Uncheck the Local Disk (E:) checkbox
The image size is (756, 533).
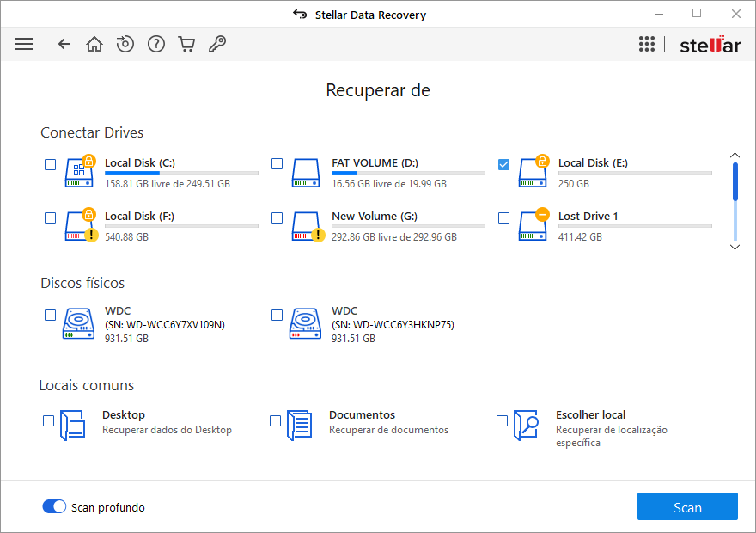coord(504,164)
